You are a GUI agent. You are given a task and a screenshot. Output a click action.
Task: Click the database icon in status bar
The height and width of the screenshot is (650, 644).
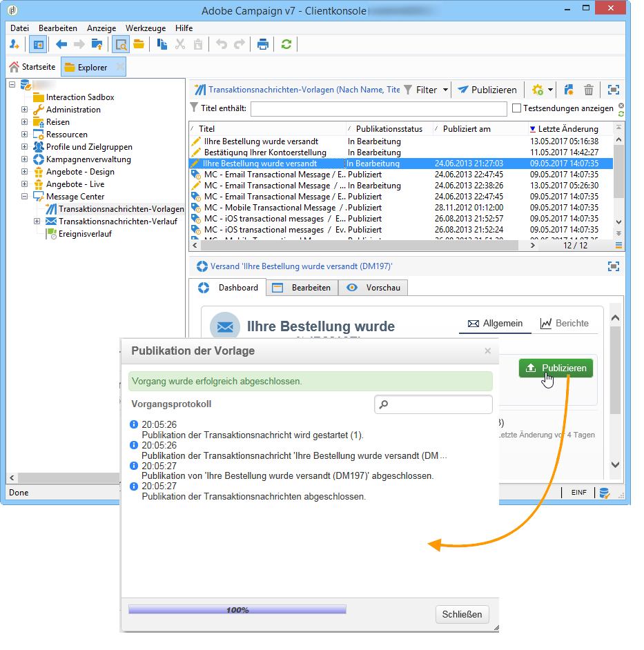click(x=604, y=493)
